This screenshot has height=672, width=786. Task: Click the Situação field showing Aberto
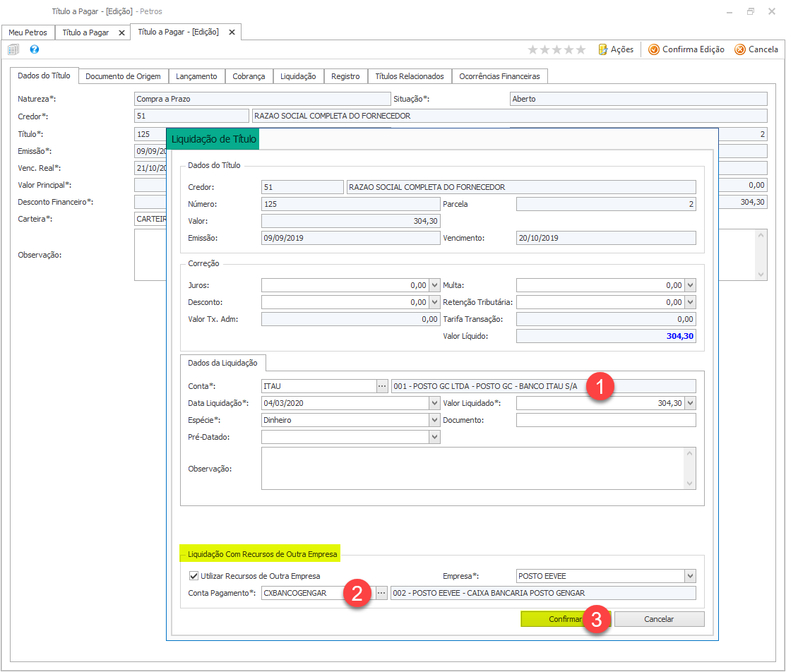click(x=638, y=99)
